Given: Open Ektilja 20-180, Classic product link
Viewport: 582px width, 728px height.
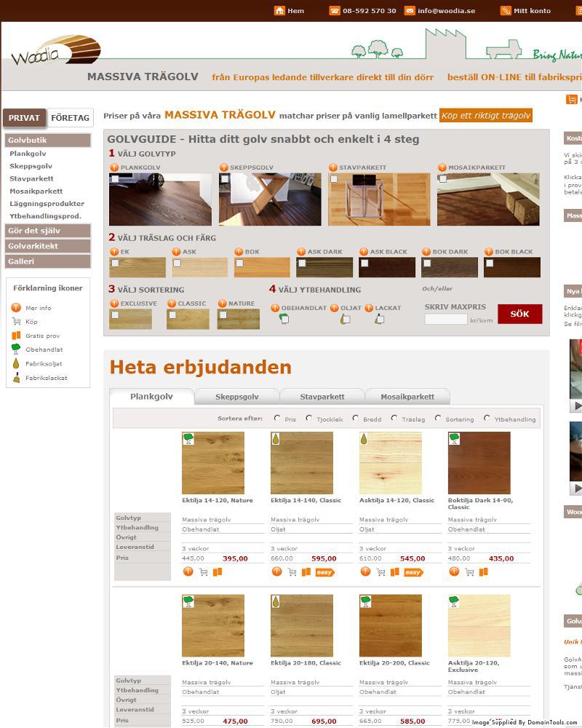Looking at the screenshot, I should [306, 663].
